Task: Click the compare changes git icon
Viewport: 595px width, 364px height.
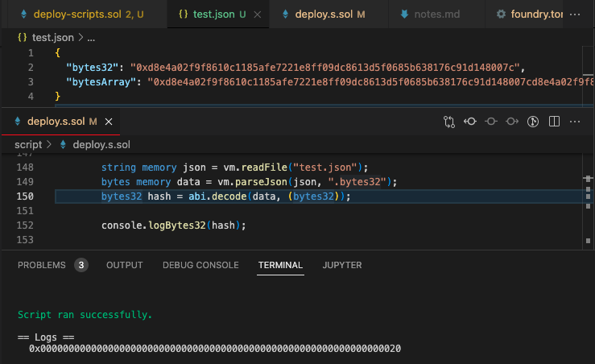Action: (x=449, y=122)
